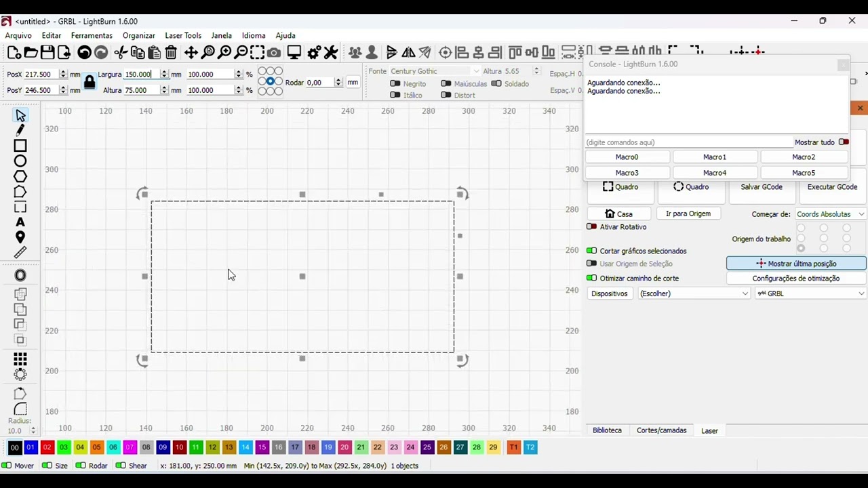The image size is (868, 488).
Task: Open the grid array tool
Action: click(x=20, y=359)
